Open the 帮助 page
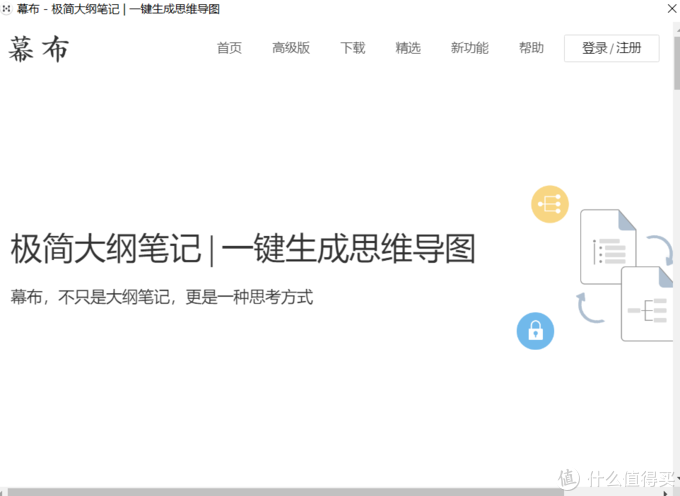The width and height of the screenshot is (680, 496). tap(531, 48)
